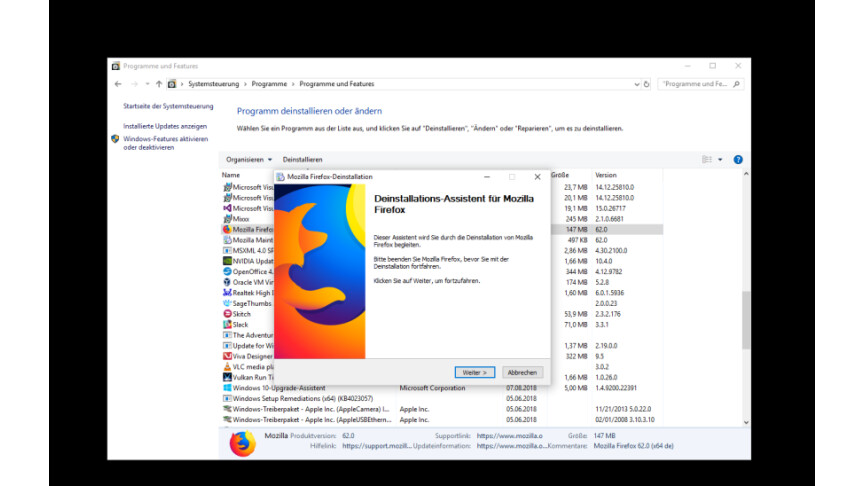Viewport: 864px width, 486px height.
Task: Click the 2.1.0.6681 version cell
Action: (609, 219)
